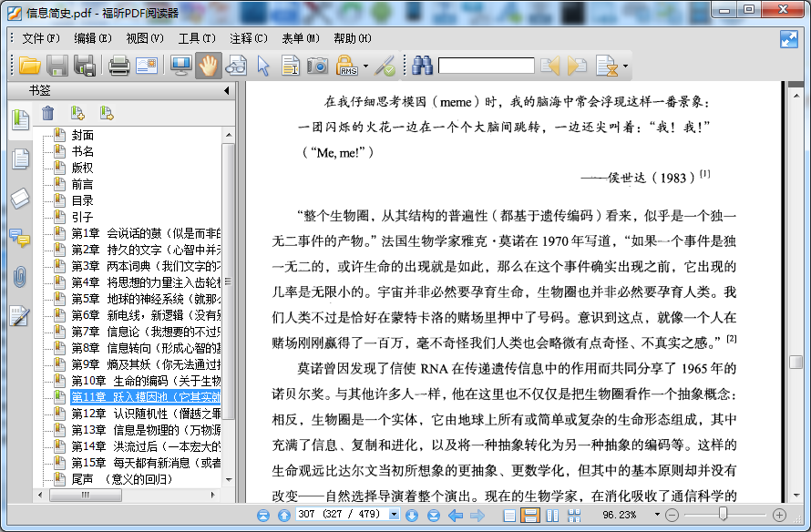Viewport: 811px width, 532px height.
Task: Switch to single page layout
Action: click(x=509, y=515)
